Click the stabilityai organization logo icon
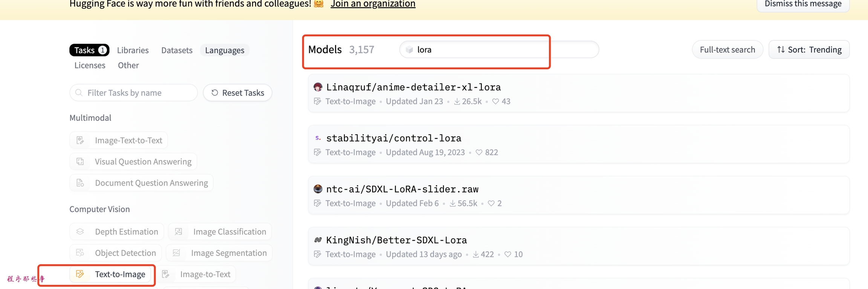The image size is (868, 289). tap(318, 138)
